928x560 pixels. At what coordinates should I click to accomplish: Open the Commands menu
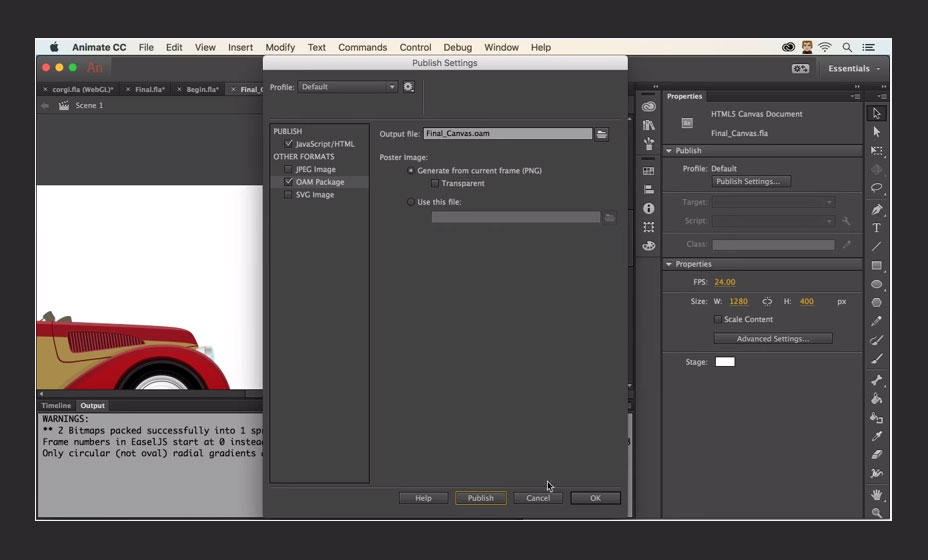[x=362, y=47]
